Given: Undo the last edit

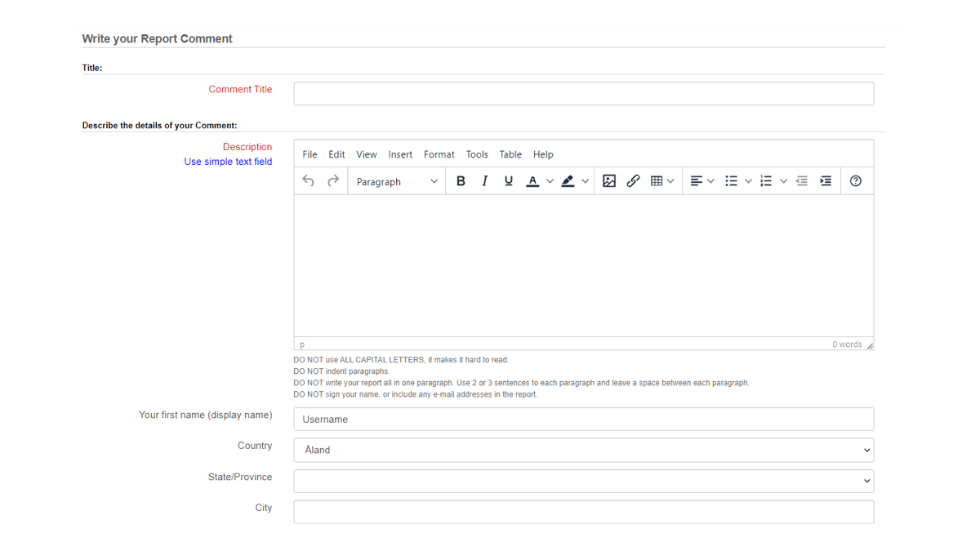Looking at the screenshot, I should pos(308,180).
